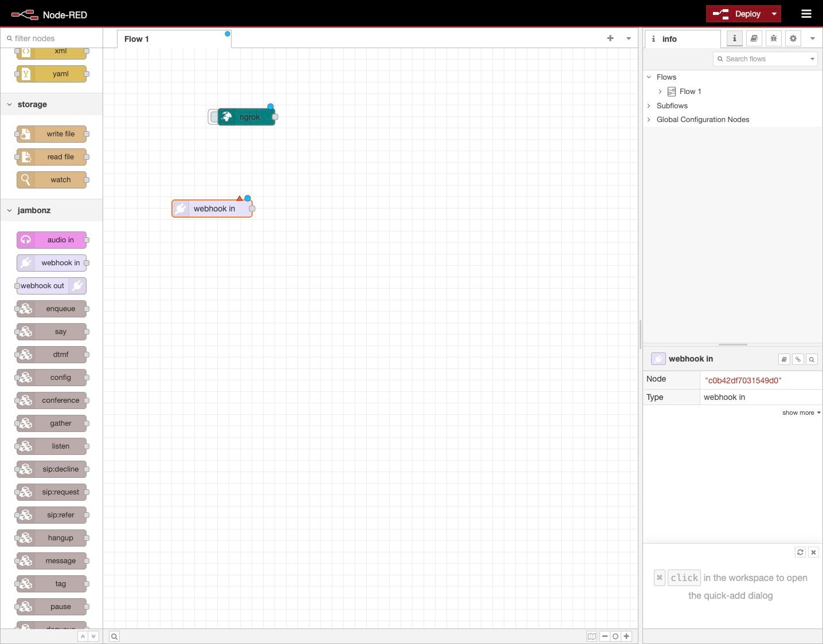Expand the Subflows tree section
Screen dimensions: 823x644
coord(649,105)
